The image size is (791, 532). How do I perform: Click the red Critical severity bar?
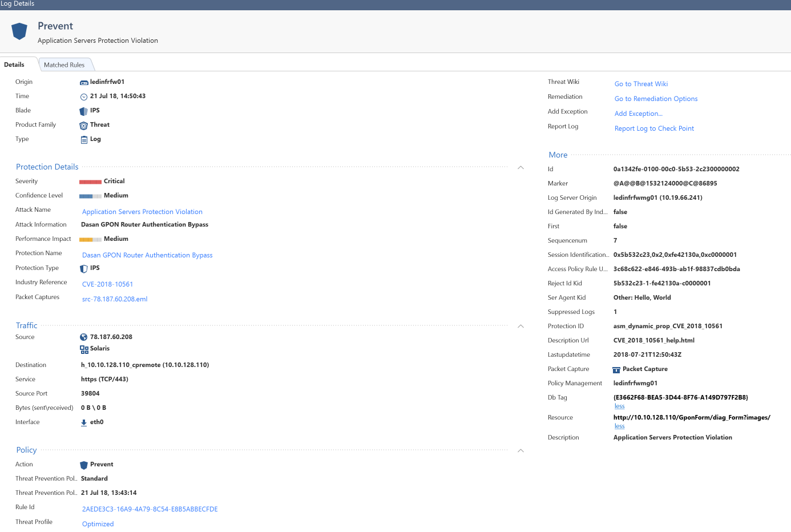[x=90, y=182]
